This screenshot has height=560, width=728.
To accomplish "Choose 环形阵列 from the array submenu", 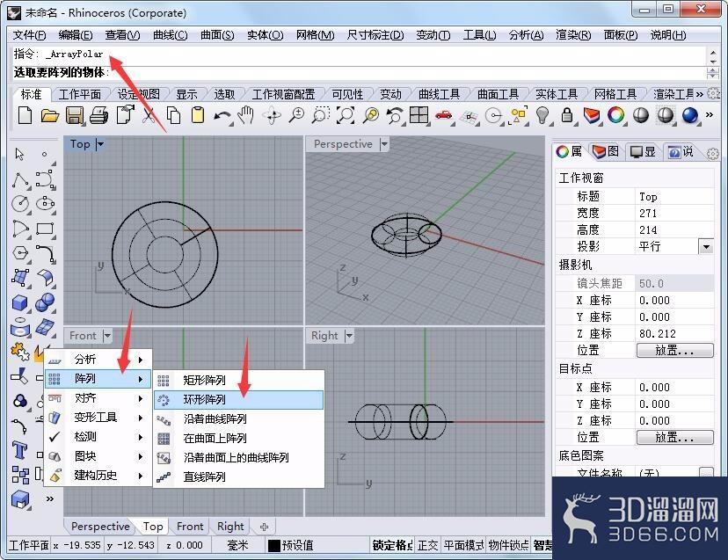I will tap(238, 400).
